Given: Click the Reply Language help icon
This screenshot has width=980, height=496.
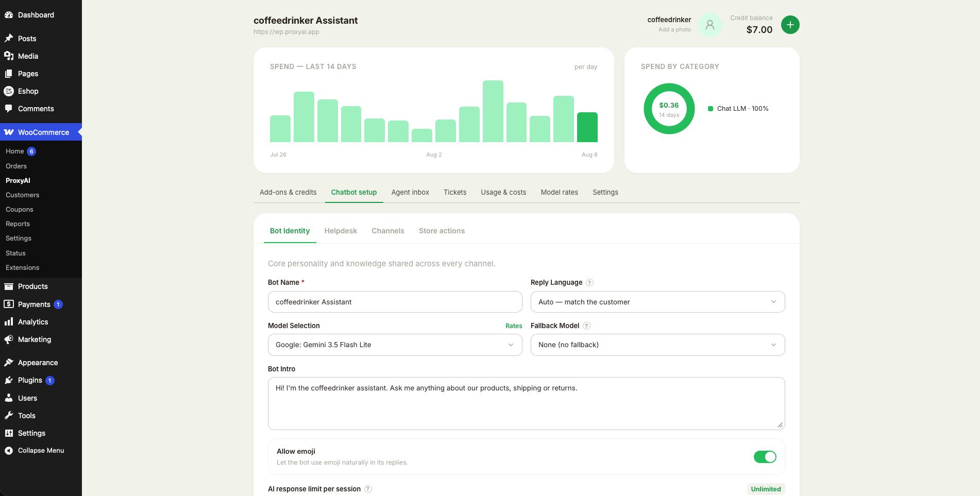Looking at the screenshot, I should point(590,282).
